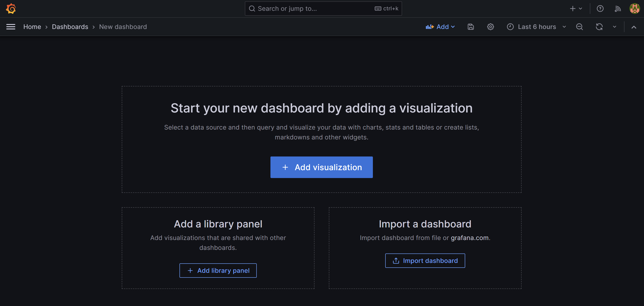The image size is (644, 306).
Task: Click the Add library panel button
Action: [x=218, y=270]
